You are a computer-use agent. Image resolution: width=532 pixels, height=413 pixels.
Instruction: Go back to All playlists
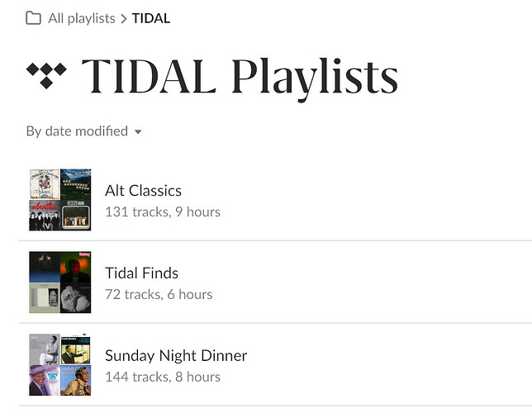pyautogui.click(x=82, y=18)
